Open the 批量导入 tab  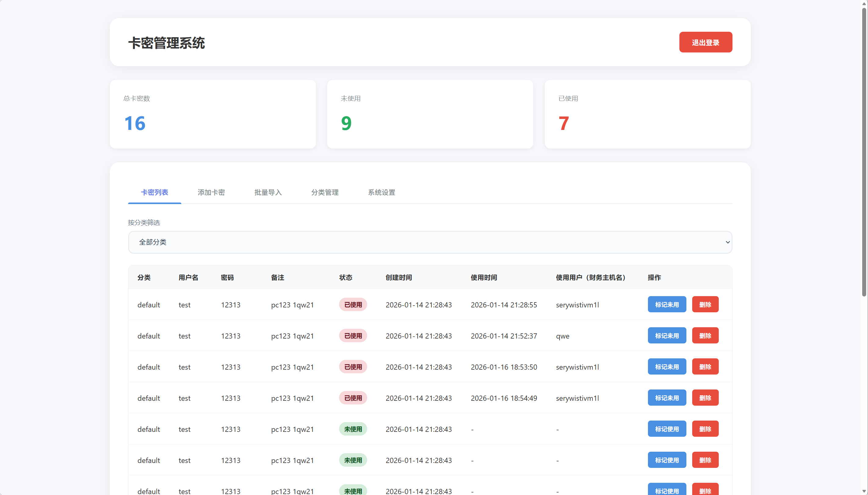[x=268, y=192]
